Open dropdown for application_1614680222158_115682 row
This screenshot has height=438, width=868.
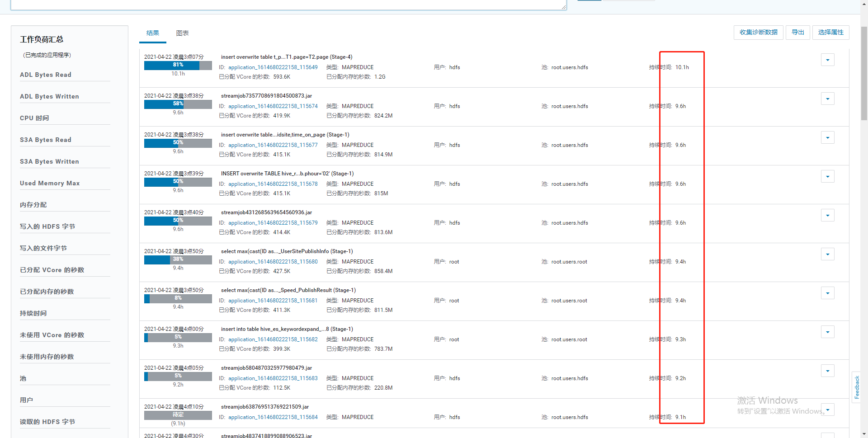(827, 332)
